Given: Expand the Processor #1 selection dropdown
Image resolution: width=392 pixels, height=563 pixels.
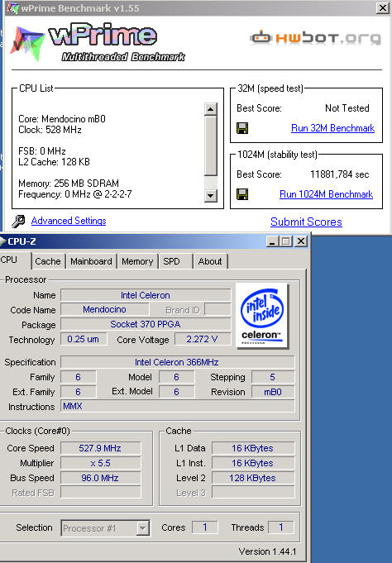Looking at the screenshot, I should [142, 528].
